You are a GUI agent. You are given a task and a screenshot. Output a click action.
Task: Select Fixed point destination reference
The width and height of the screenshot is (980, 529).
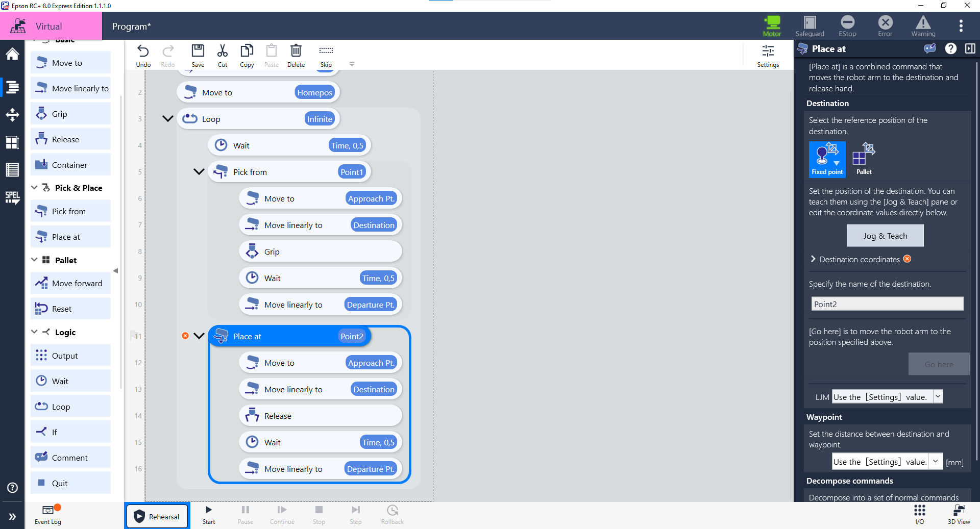[x=827, y=159]
